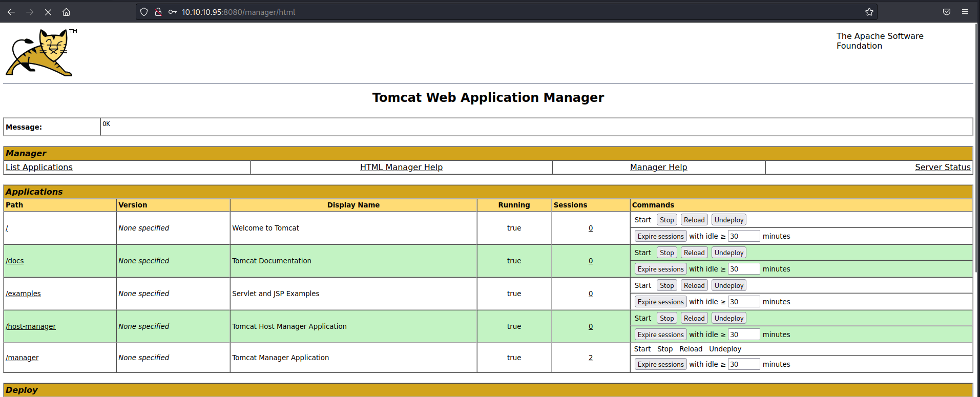Click Tomcat Host Manager Application name
Screen dimensions: 980x397
pos(289,326)
